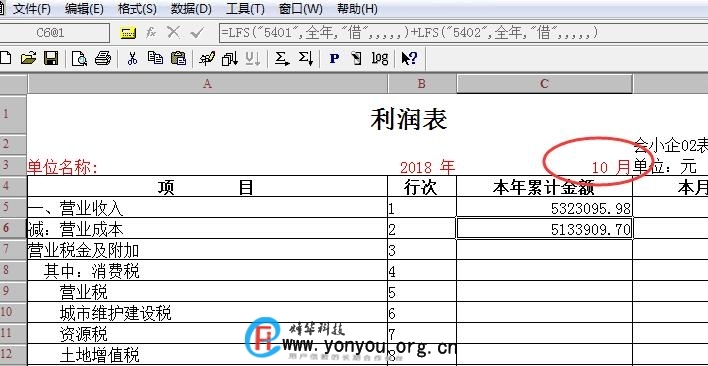708x366 pixels.
Task: Click the sigma vertical sum icon
Action: (306, 58)
